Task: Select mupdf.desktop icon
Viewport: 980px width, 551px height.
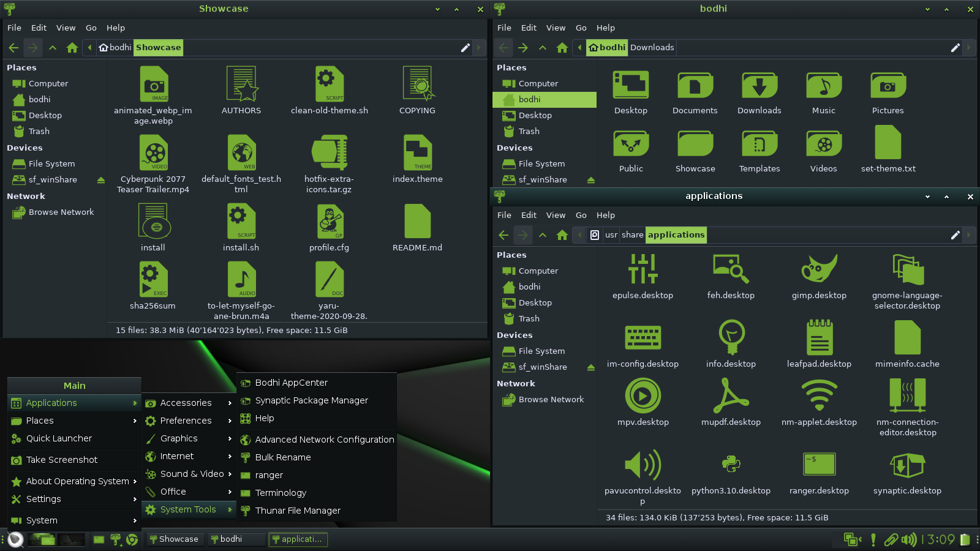Action: tap(731, 395)
